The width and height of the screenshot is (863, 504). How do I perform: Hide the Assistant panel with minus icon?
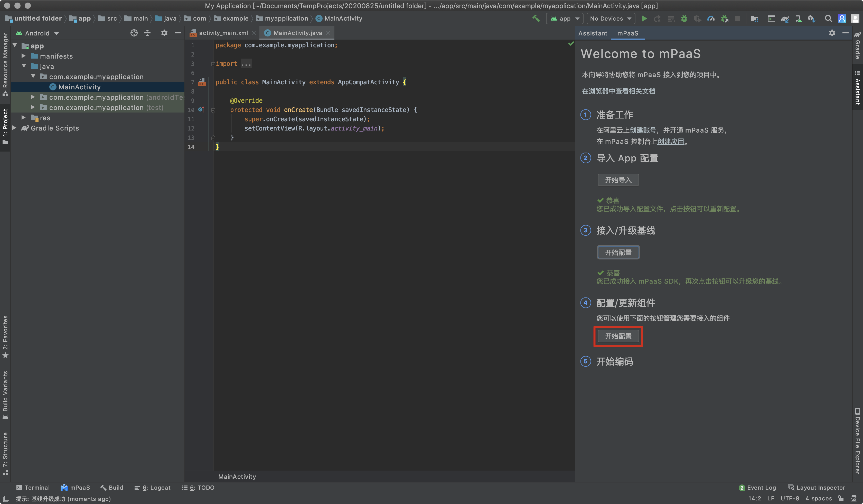tap(845, 33)
